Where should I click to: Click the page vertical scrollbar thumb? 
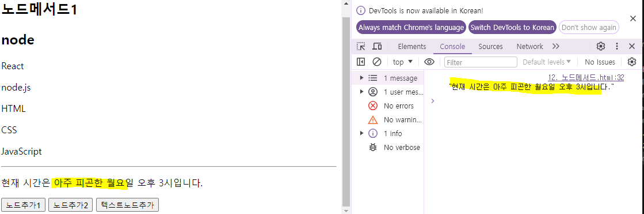click(x=346, y=111)
